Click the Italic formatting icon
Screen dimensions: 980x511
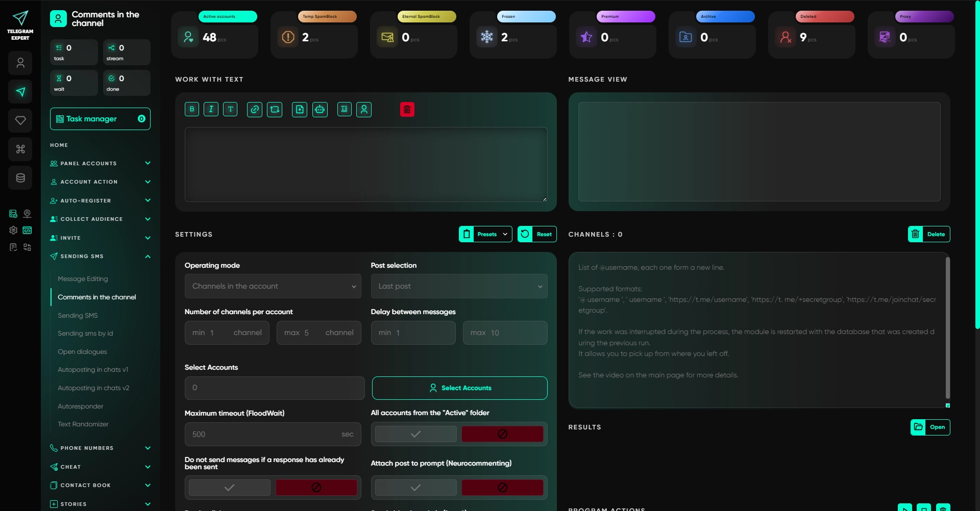point(211,109)
